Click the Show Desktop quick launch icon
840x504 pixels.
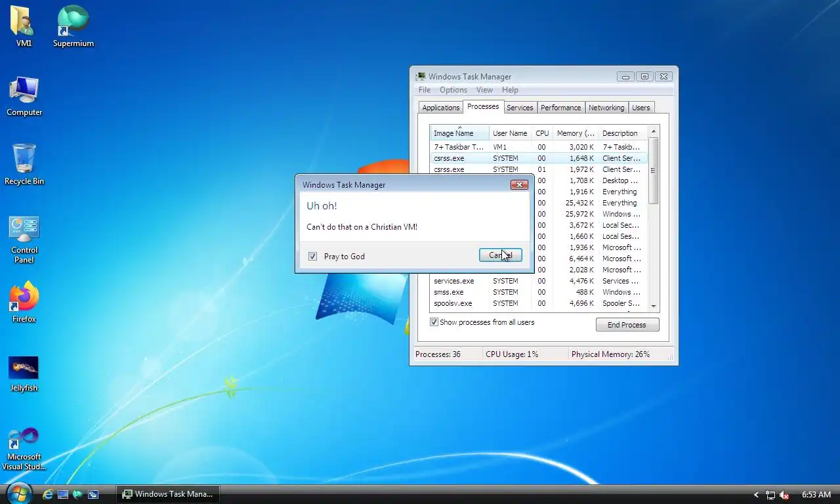(x=63, y=494)
